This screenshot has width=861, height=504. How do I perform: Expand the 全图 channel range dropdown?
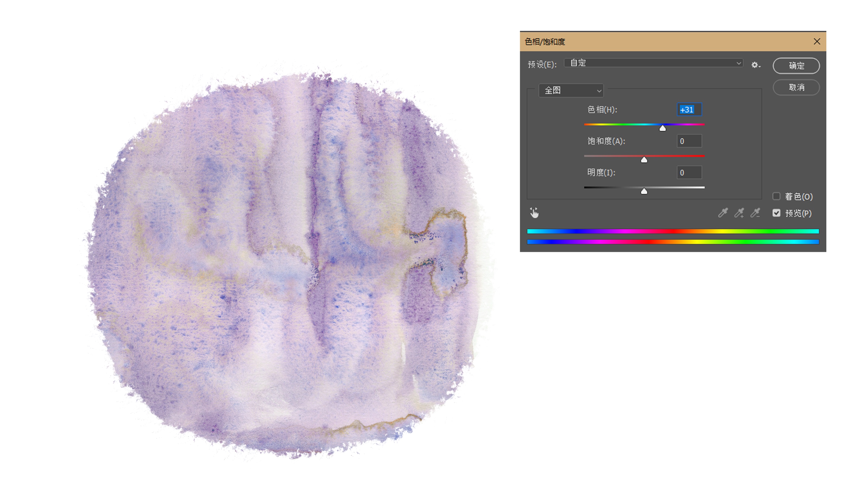pyautogui.click(x=571, y=90)
